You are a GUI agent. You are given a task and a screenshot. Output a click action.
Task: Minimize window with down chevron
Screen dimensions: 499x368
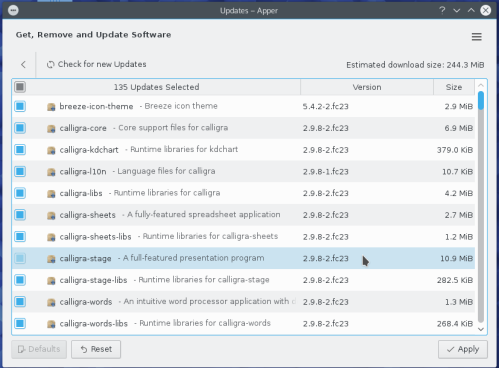tap(457, 10)
